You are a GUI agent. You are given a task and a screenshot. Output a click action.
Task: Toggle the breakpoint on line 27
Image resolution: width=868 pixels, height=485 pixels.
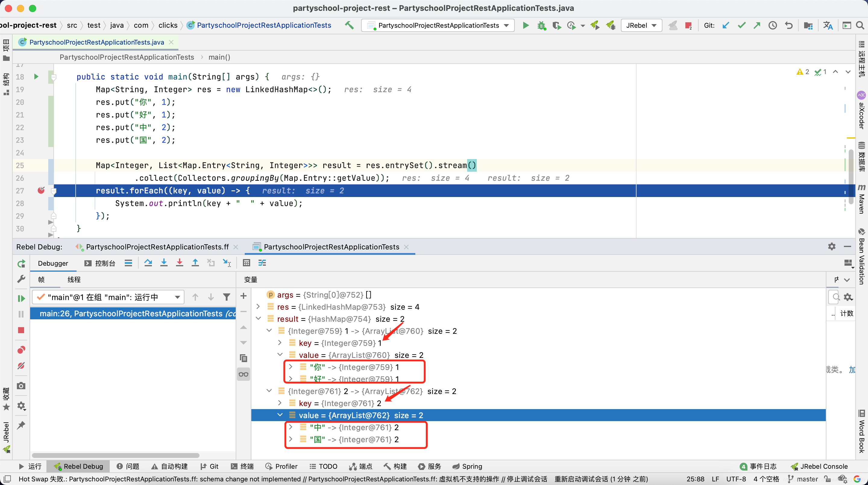(41, 190)
